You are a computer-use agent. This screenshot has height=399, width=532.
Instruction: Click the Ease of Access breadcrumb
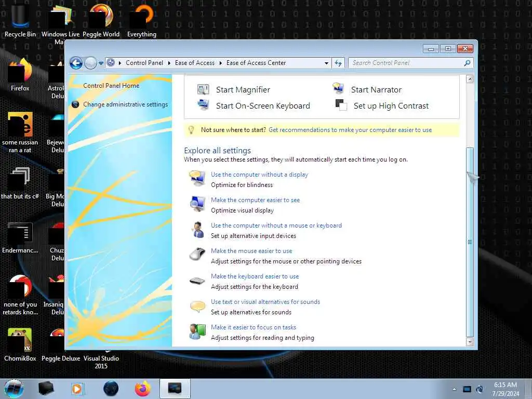(x=195, y=63)
